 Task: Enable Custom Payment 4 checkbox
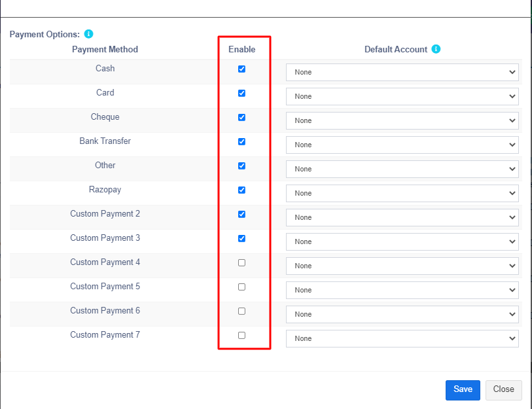tap(241, 262)
